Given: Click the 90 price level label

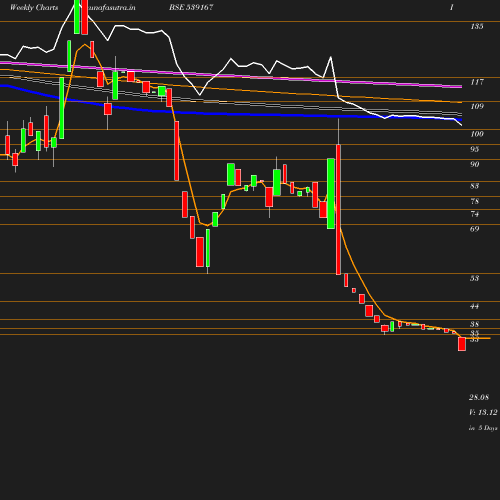Looking at the screenshot, I should [475, 164].
